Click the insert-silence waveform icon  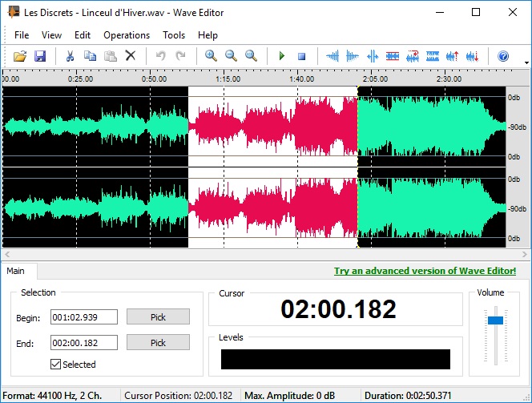(373, 56)
